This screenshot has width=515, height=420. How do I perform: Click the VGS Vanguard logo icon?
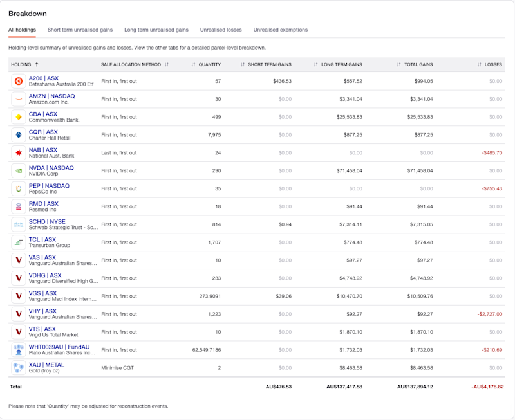(19, 297)
